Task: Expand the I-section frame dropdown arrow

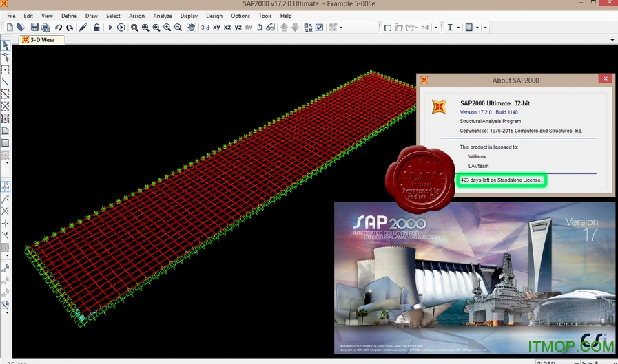Action: click(459, 28)
